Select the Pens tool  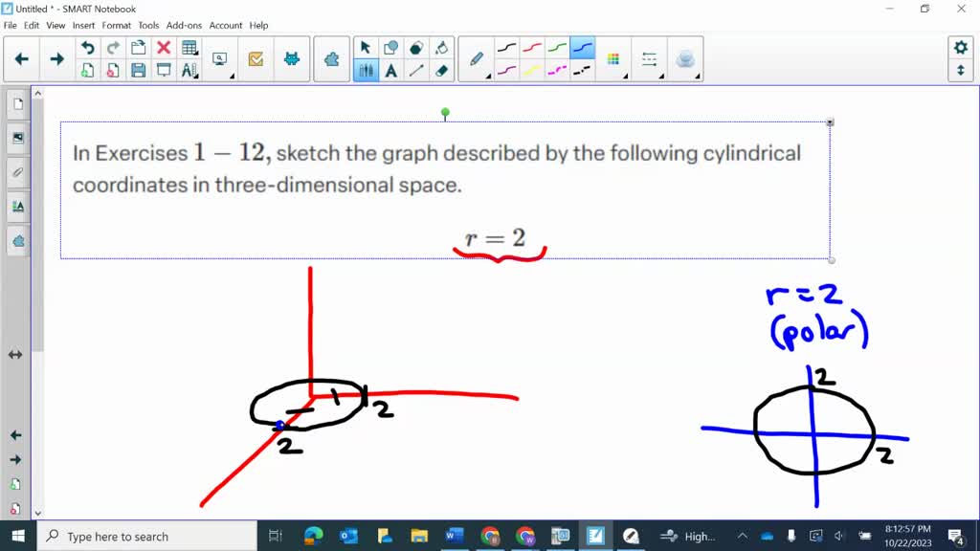pyautogui.click(x=366, y=71)
